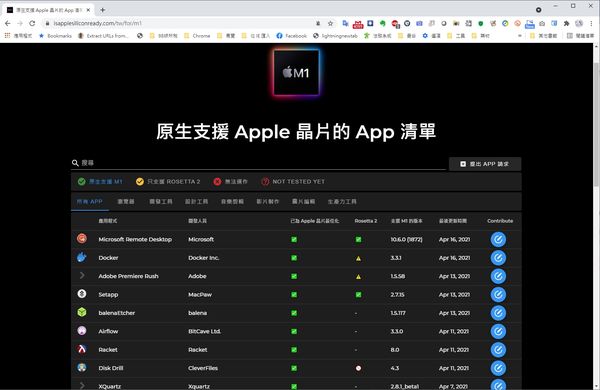
Task: Click the Airflow app icon
Action: [x=82, y=330]
